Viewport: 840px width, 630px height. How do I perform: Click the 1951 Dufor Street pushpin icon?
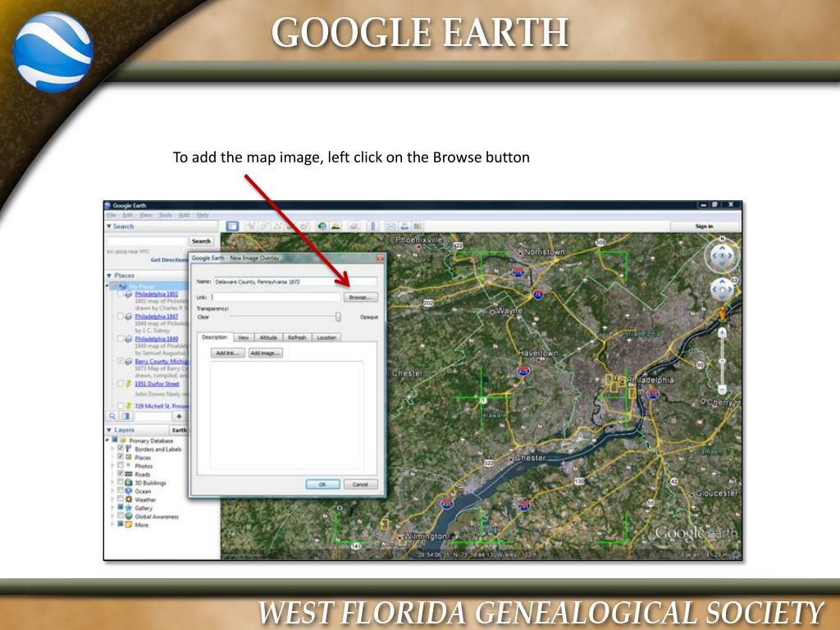tap(129, 384)
